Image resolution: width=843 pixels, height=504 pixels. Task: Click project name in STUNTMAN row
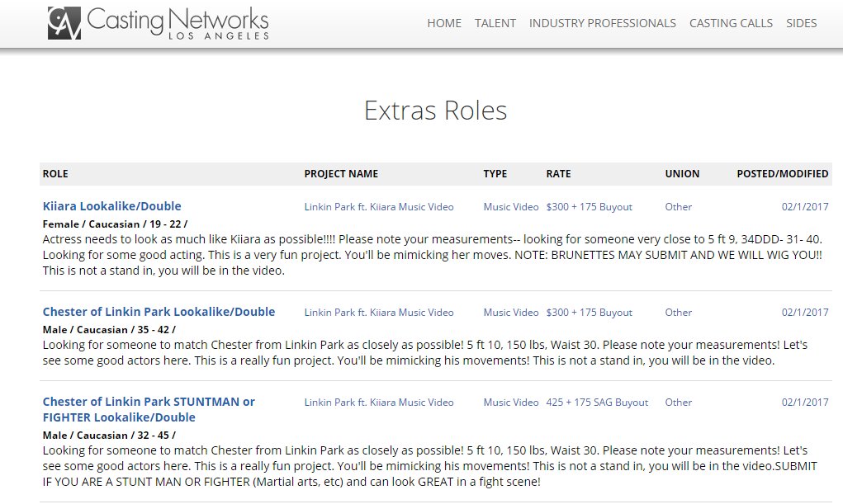(x=379, y=403)
